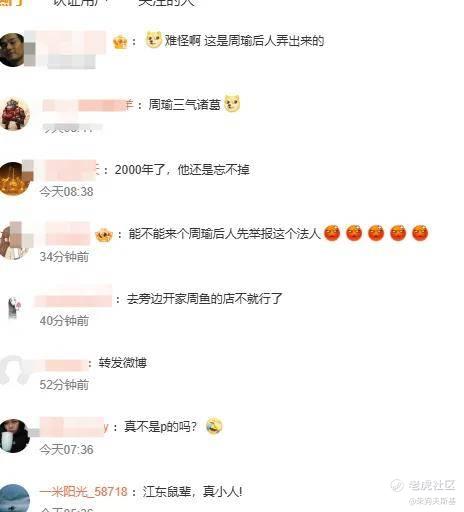Open the 认证用户 tab at top
This screenshot has width=464, height=512.
[x=82, y=3]
